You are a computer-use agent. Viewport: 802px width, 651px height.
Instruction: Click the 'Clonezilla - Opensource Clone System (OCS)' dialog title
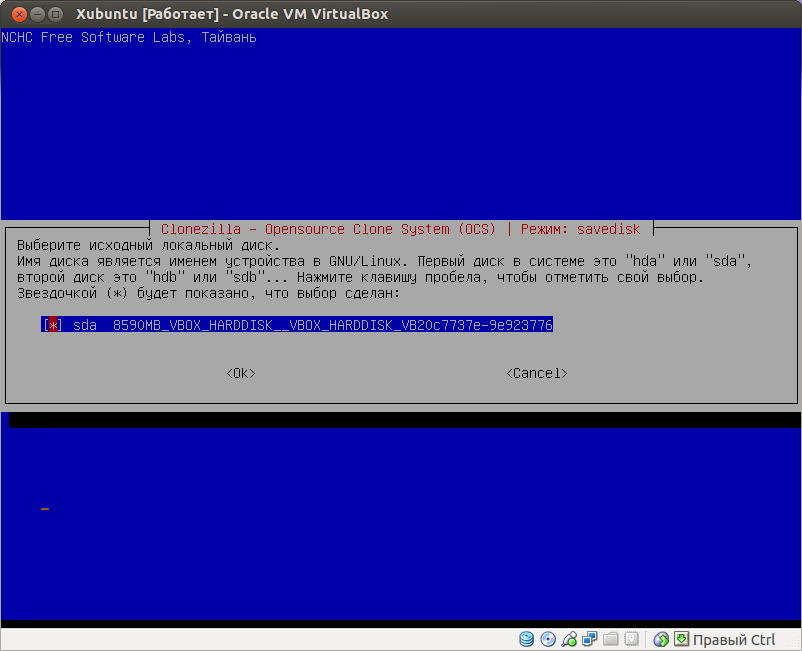[328, 229]
